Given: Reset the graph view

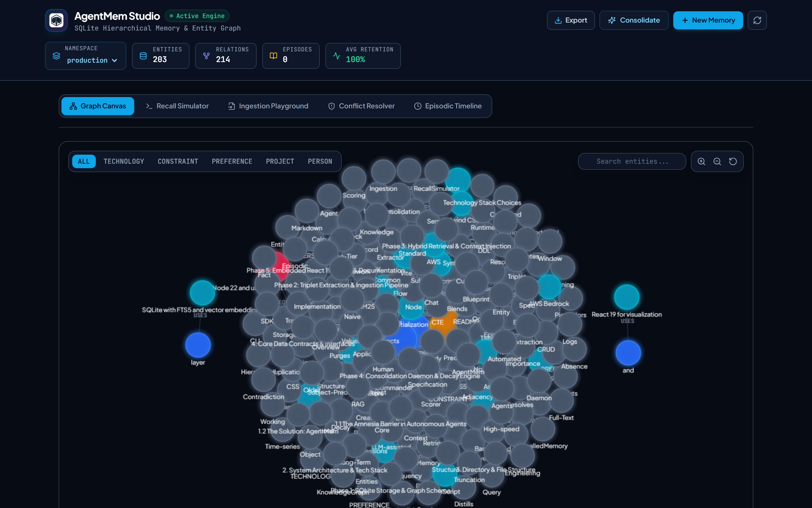Looking at the screenshot, I should click(x=733, y=161).
